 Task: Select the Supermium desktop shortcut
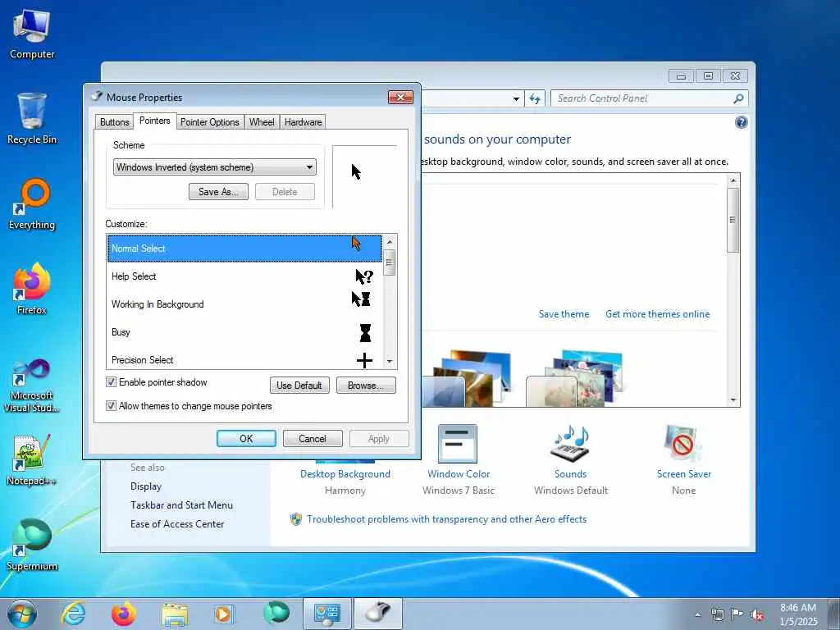(32, 545)
